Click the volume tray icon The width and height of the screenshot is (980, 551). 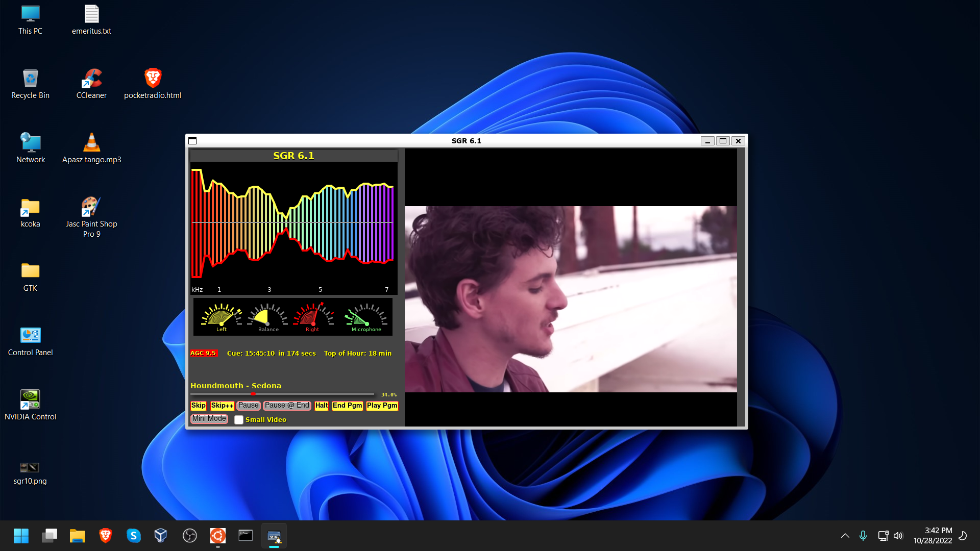tap(898, 536)
